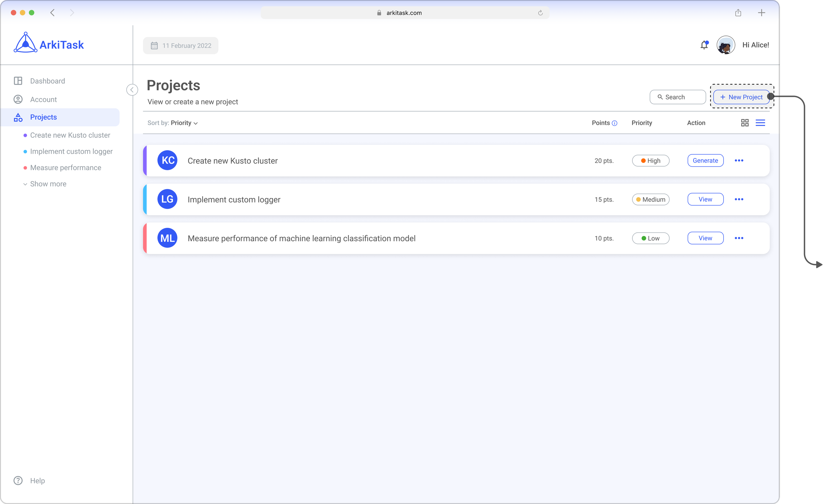The height and width of the screenshot is (504, 823).
Task: Open Account page from sidebar
Action: (x=43, y=99)
